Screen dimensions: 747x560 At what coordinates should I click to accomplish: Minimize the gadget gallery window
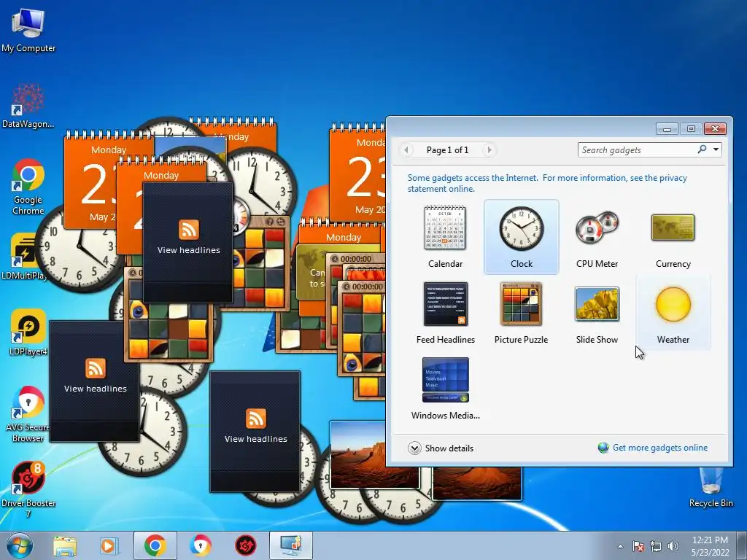[x=667, y=129]
